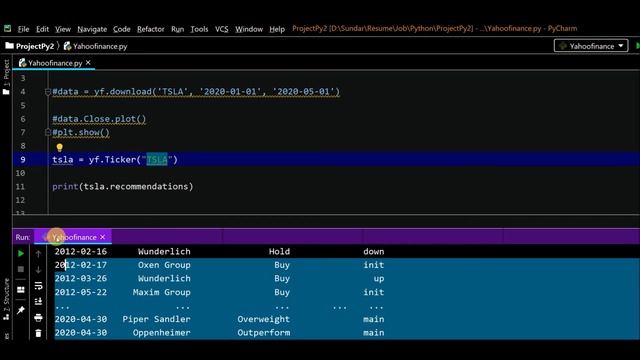Open the Run menu

[177, 29]
